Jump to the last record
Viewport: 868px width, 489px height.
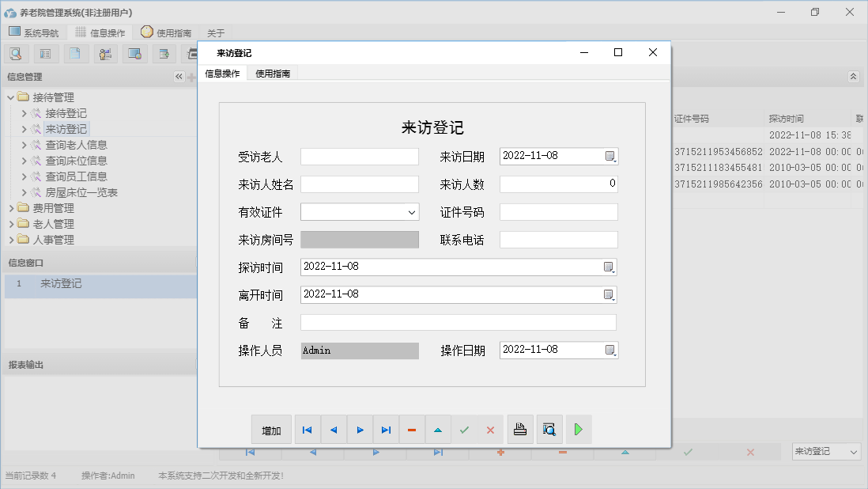click(386, 430)
